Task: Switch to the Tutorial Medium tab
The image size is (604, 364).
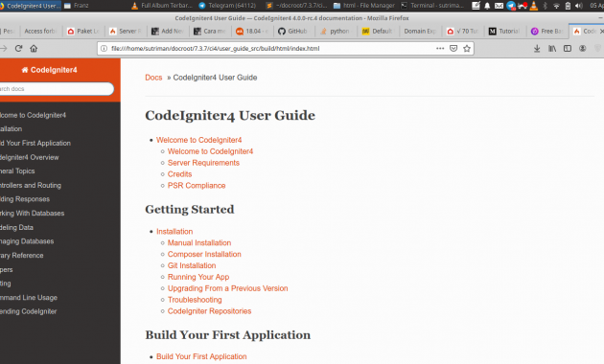Action: 504,32
